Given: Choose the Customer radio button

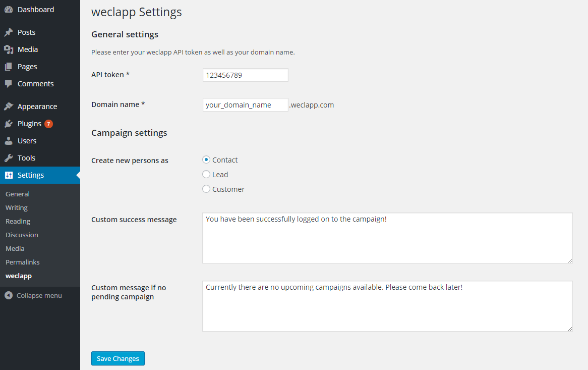Looking at the screenshot, I should coord(206,189).
